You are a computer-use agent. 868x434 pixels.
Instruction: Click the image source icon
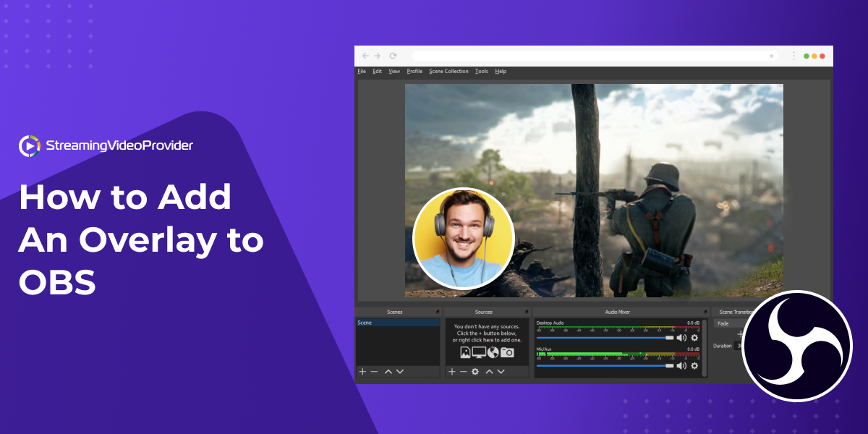[x=465, y=352]
